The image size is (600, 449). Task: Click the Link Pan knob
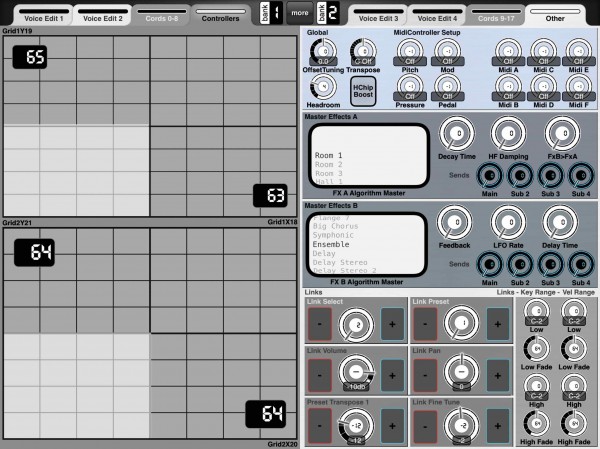461,372
